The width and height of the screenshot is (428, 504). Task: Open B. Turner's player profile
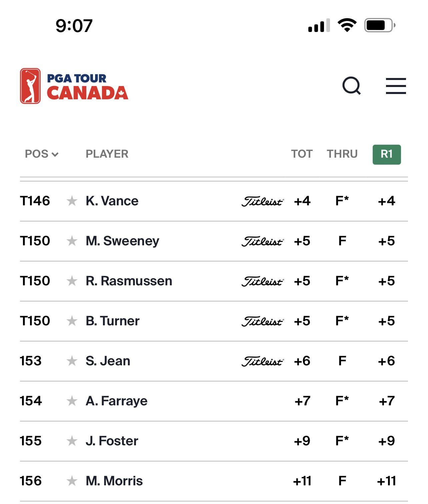112,321
